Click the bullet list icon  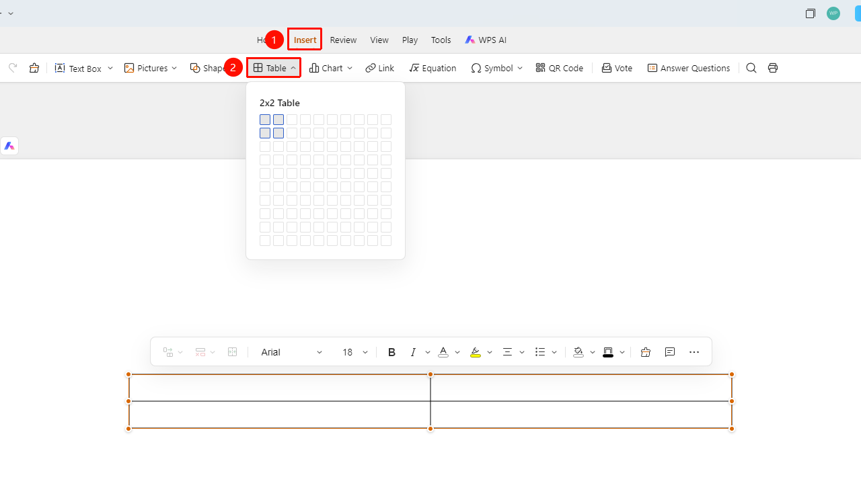click(540, 352)
